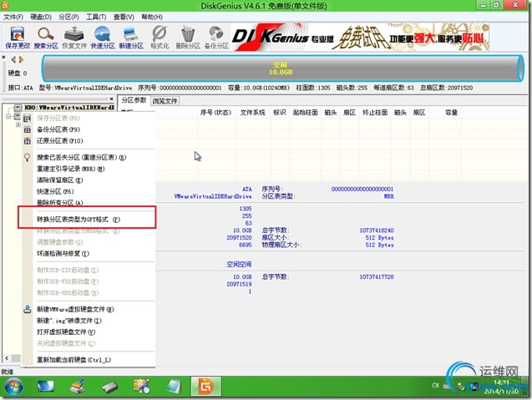Click the 终止柱面 column header
532x400 pixels.
pos(375,112)
